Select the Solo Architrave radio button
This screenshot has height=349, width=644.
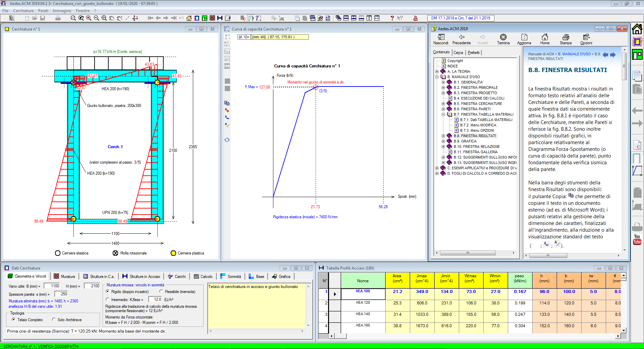(x=54, y=320)
